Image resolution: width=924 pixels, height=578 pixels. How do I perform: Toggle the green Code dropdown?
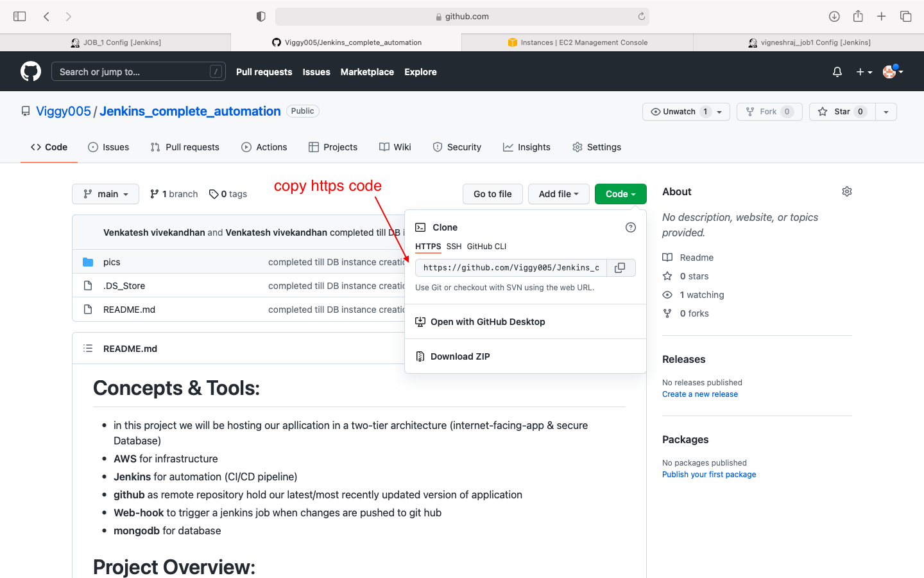coord(620,194)
